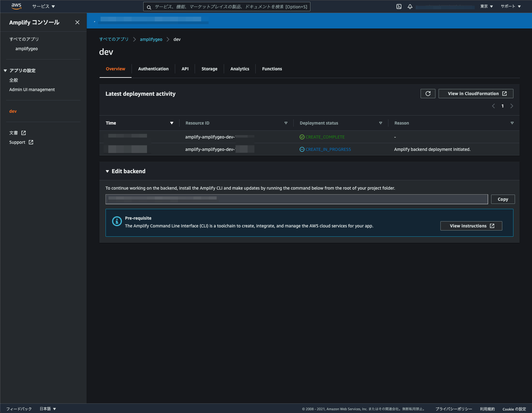Sort by the Reason column
The image size is (532, 413).
coord(512,123)
